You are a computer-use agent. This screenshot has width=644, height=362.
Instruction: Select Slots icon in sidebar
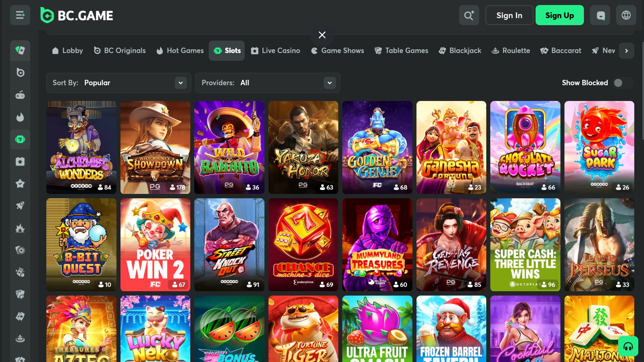(20, 139)
